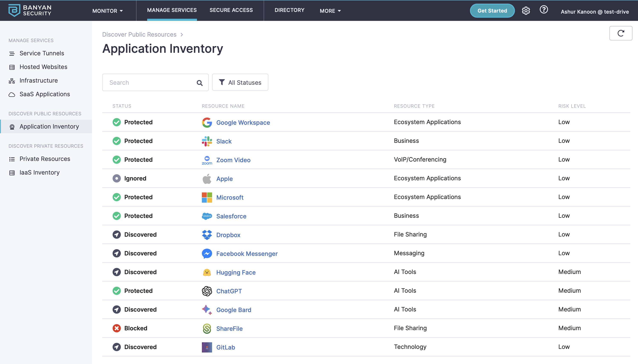Open the Zoom Video resource link
Image resolution: width=638 pixels, height=364 pixels.
233,160
